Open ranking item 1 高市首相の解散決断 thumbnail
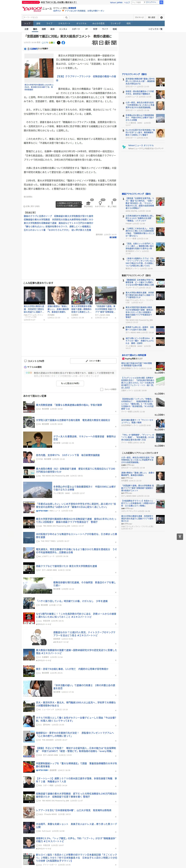The width and height of the screenshot is (186, 868). 160,82
